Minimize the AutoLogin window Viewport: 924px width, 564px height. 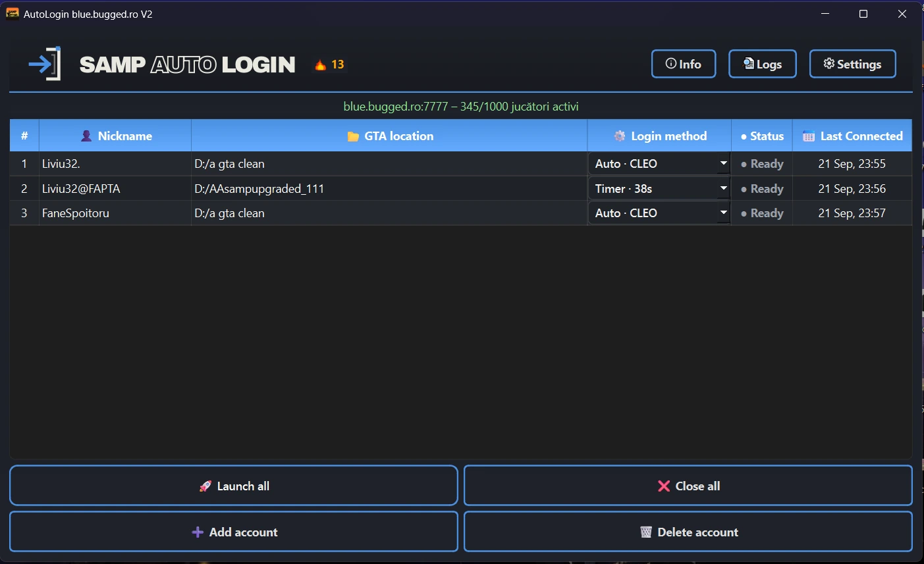(825, 14)
